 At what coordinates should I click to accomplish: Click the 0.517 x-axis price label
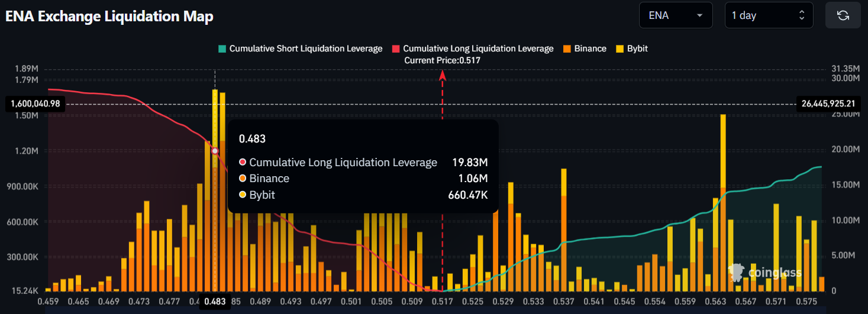tap(443, 301)
